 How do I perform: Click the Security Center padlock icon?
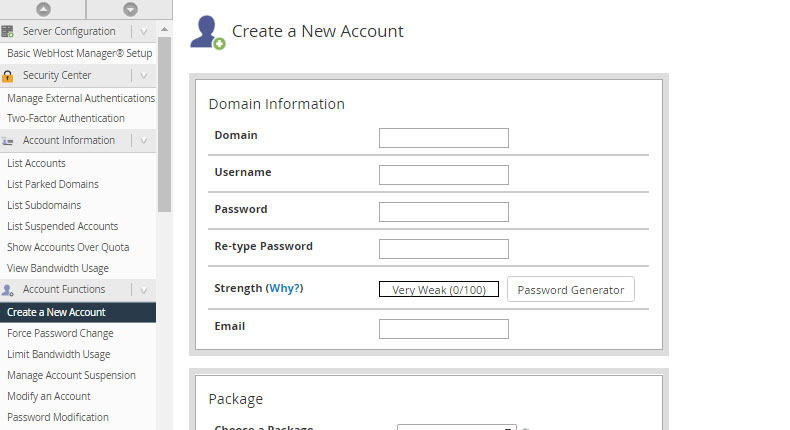pyautogui.click(x=8, y=75)
